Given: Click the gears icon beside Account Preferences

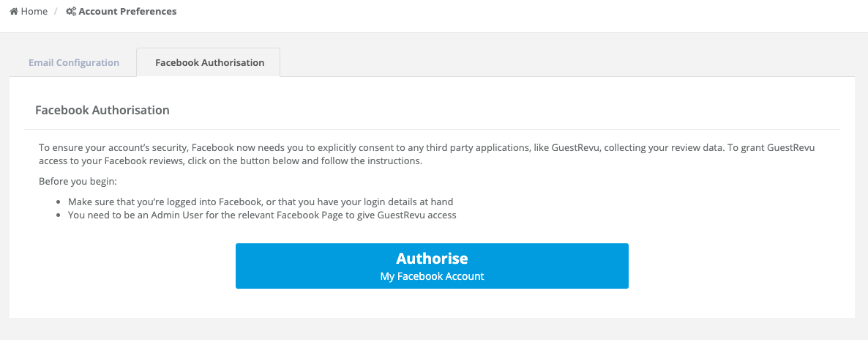Looking at the screenshot, I should (71, 11).
